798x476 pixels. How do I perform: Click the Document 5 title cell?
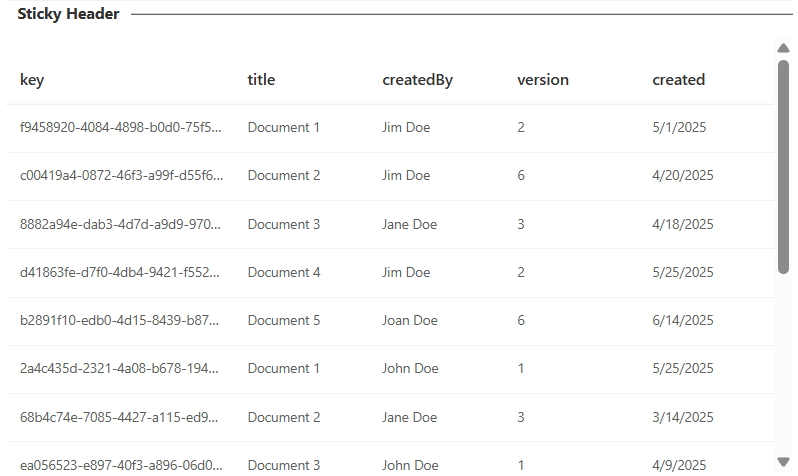click(x=284, y=320)
